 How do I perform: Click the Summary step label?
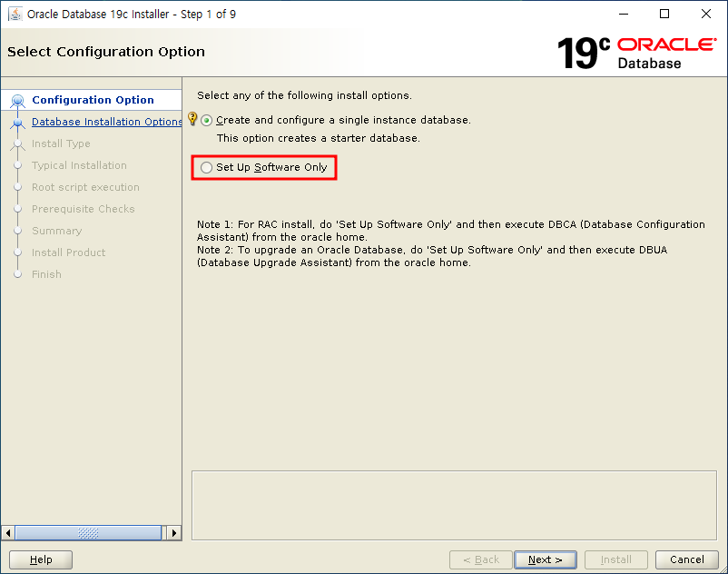point(56,231)
